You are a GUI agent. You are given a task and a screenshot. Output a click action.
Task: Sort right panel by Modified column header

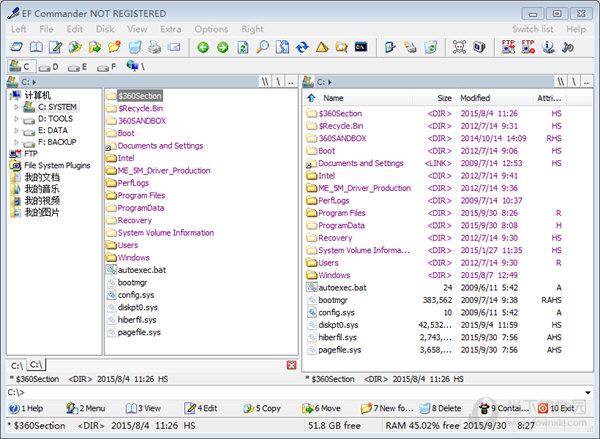pos(494,98)
